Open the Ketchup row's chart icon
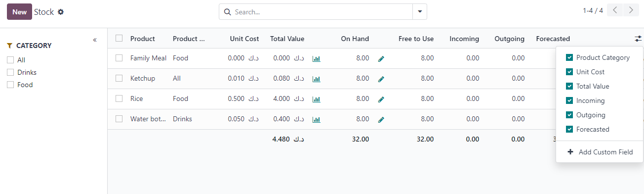The image size is (644, 194). coord(317,79)
